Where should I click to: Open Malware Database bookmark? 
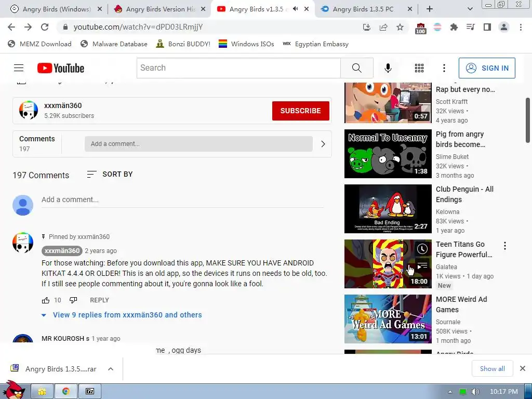coord(114,44)
